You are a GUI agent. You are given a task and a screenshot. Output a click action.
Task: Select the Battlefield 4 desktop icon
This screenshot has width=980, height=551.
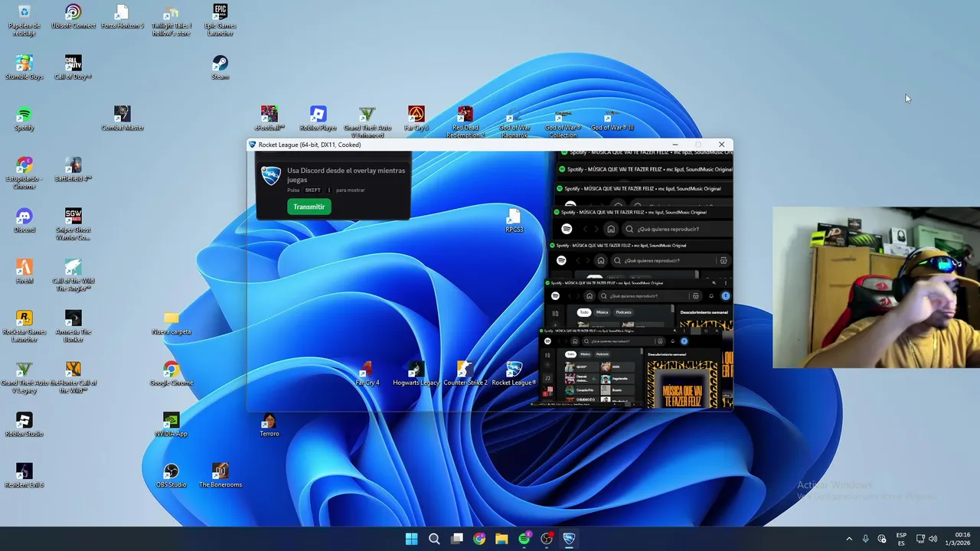pos(73,170)
